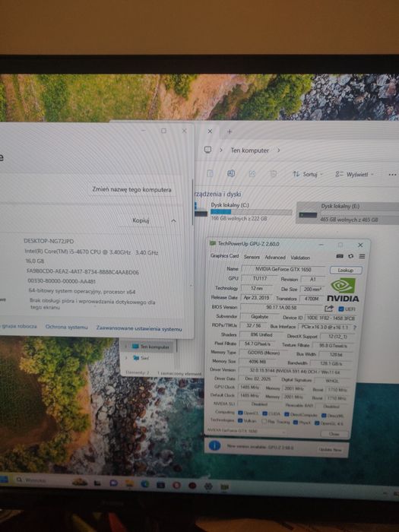Toggle the DirectML checkbox
This screenshot has height=532, width=399.
tap(324, 415)
